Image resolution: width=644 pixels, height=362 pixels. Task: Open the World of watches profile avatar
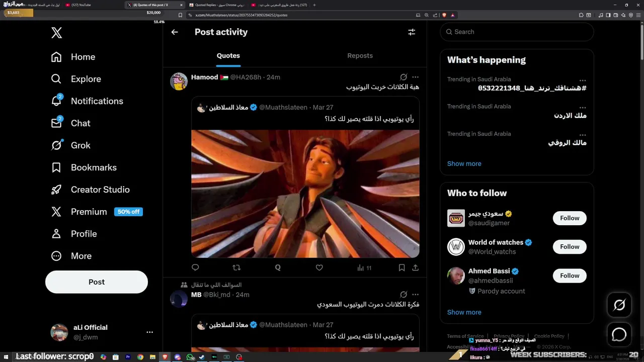coord(456,247)
